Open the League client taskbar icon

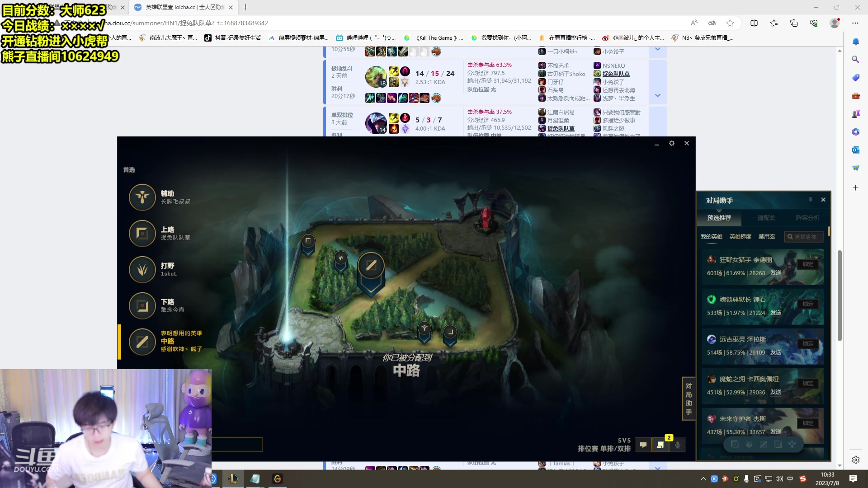tap(233, 479)
